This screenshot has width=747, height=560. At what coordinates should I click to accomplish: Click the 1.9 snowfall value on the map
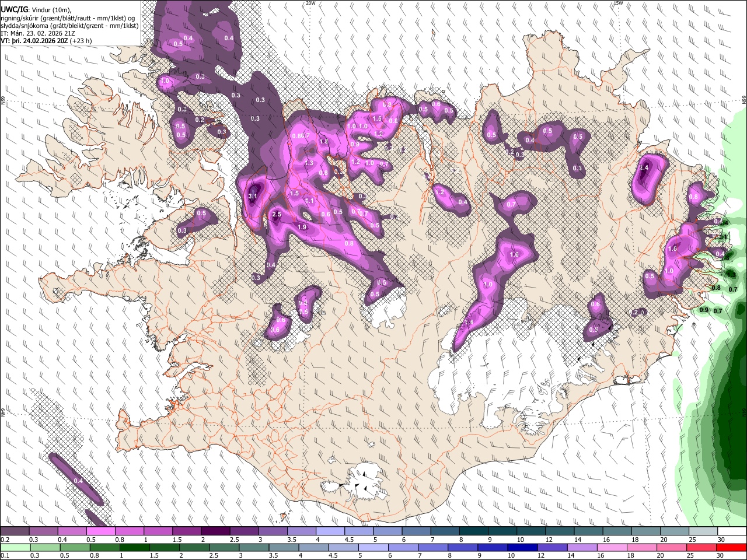(x=302, y=228)
